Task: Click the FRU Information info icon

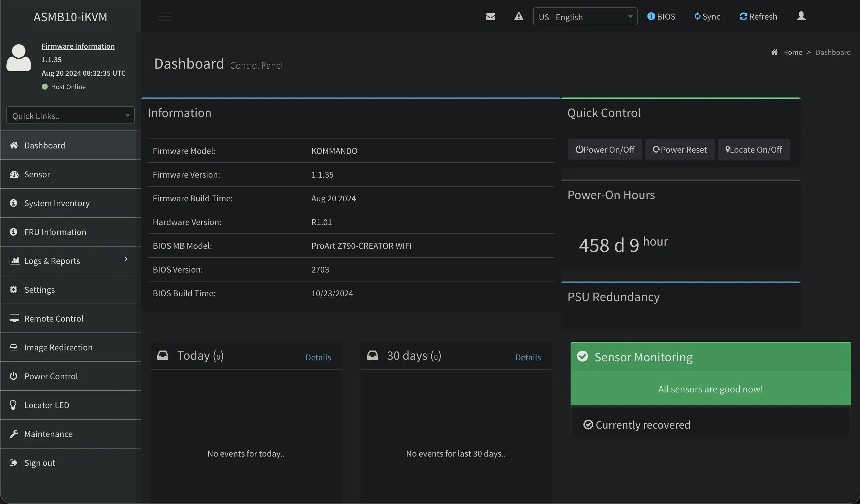Action: (13, 232)
